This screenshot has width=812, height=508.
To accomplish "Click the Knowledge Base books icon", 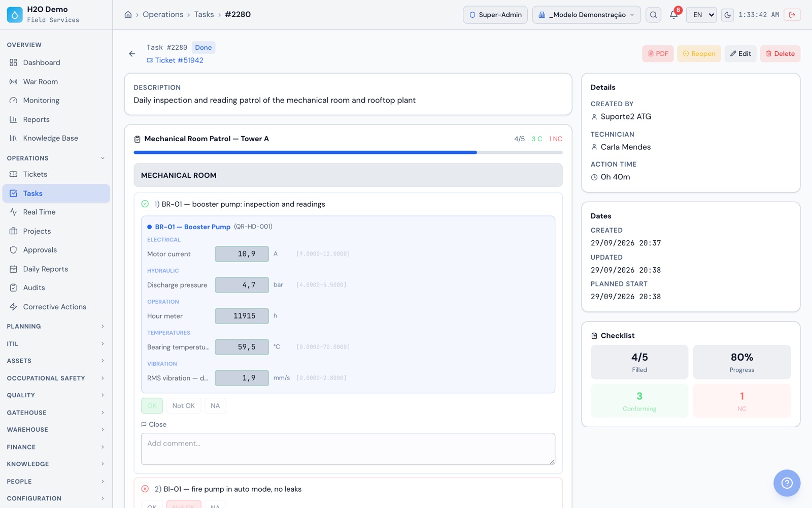I will (14, 138).
